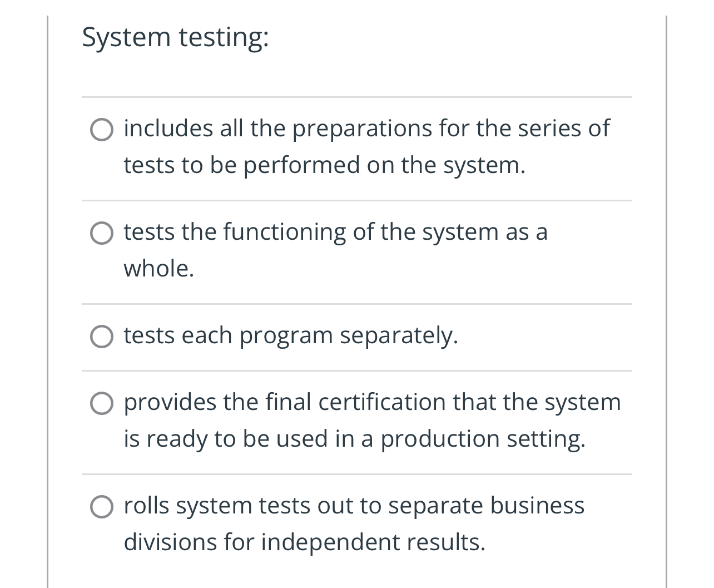Click the word 'separately.' in the third answer

(x=399, y=335)
